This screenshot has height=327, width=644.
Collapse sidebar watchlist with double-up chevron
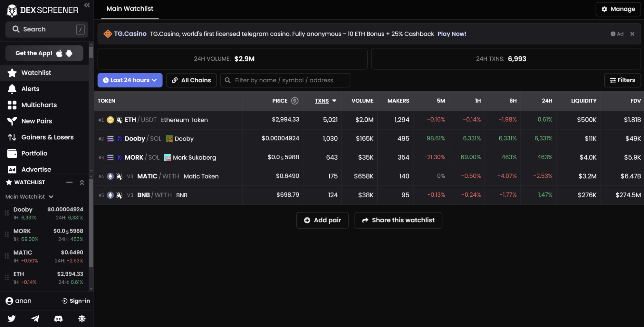82,182
